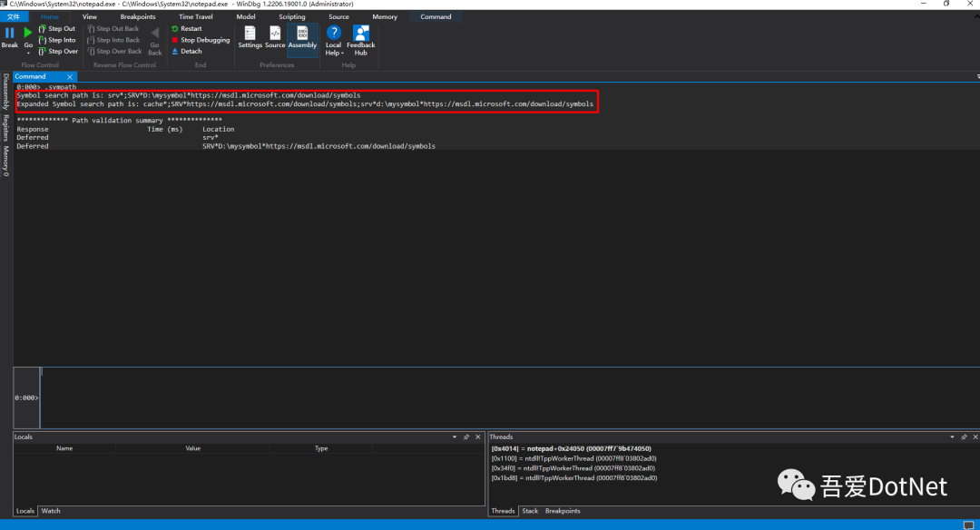Click the green Go play icon
The image size is (980, 530).
click(27, 33)
